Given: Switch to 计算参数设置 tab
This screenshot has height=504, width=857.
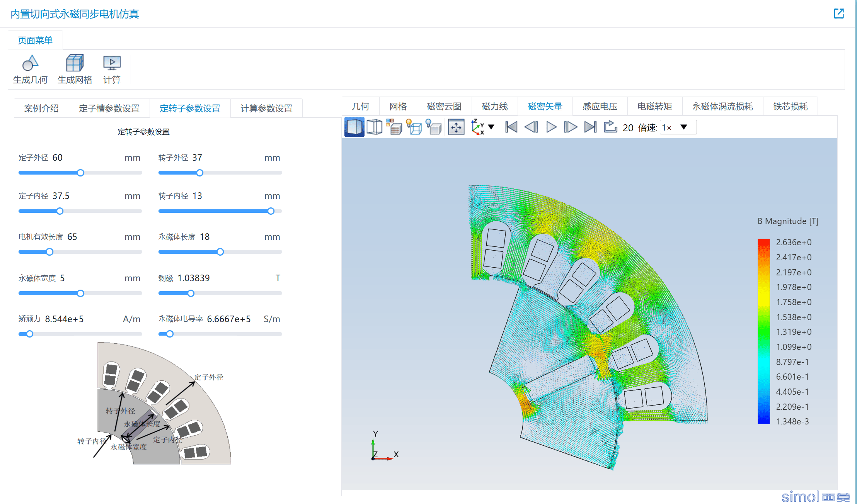Looking at the screenshot, I should (x=266, y=108).
